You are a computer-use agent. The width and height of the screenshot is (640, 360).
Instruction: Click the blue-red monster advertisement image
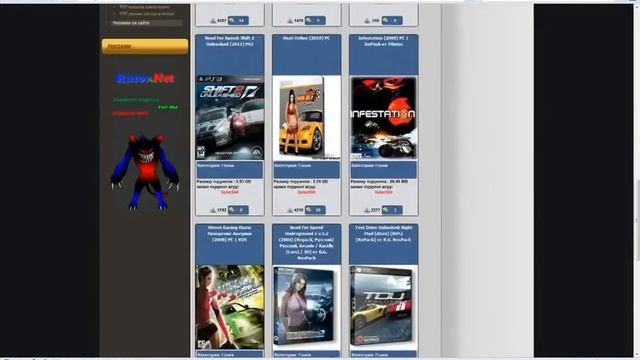[145, 172]
